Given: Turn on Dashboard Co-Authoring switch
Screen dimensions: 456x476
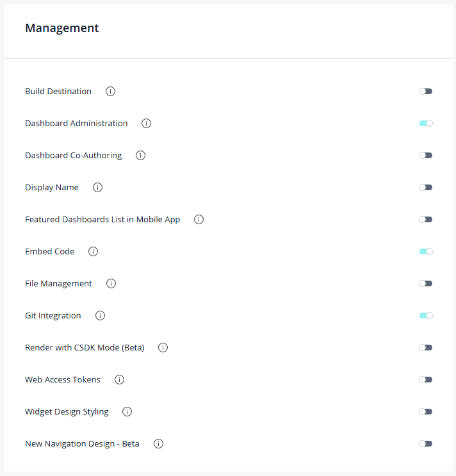Looking at the screenshot, I should (x=426, y=156).
